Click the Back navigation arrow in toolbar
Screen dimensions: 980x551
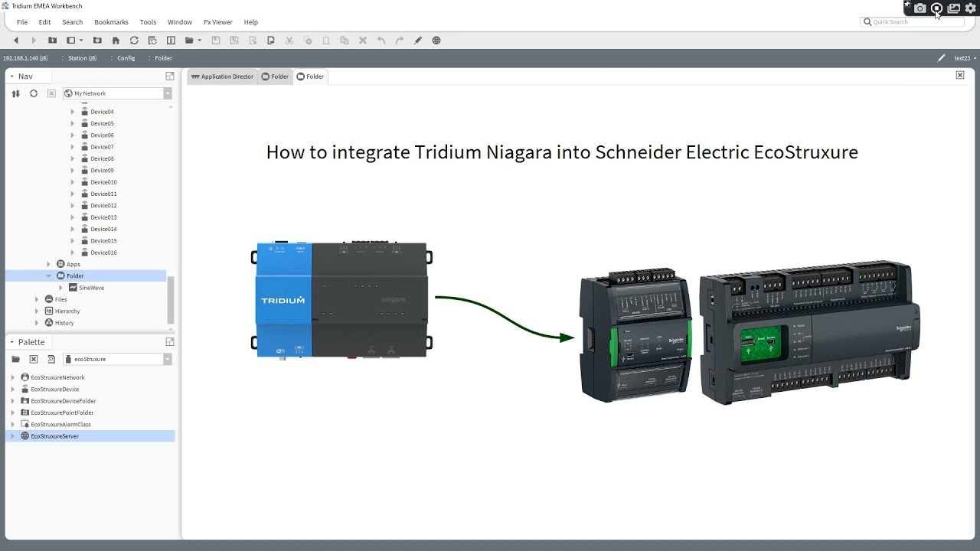[15, 41]
